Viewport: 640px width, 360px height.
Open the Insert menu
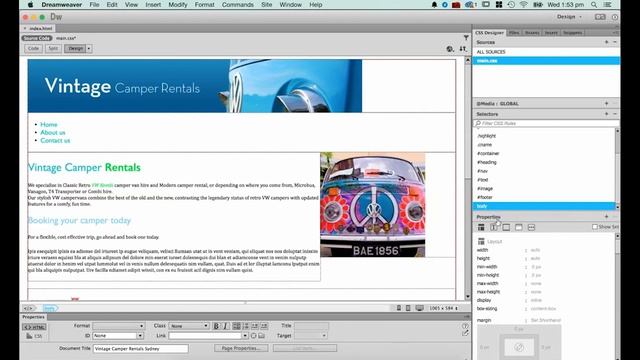[153, 5]
